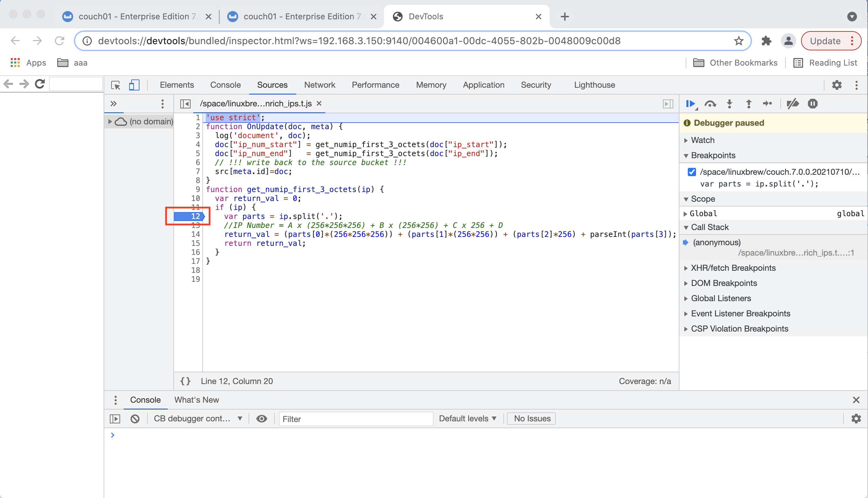Image resolution: width=868 pixels, height=498 pixels.
Task: Select the Sources tab in DevTools
Action: tap(272, 85)
